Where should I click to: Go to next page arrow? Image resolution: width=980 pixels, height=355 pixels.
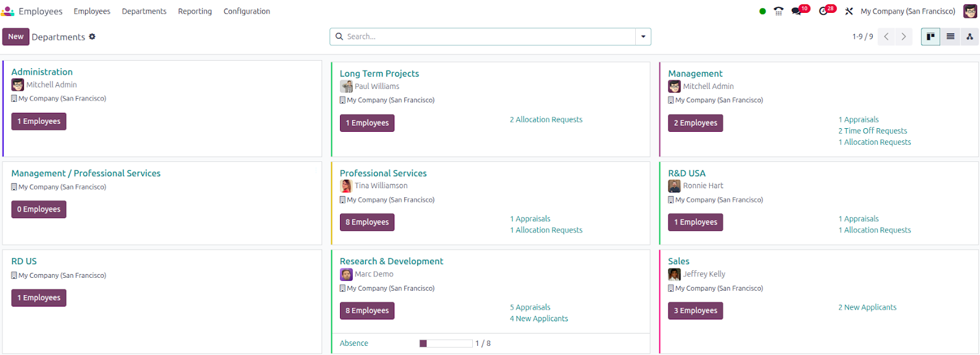pos(903,37)
